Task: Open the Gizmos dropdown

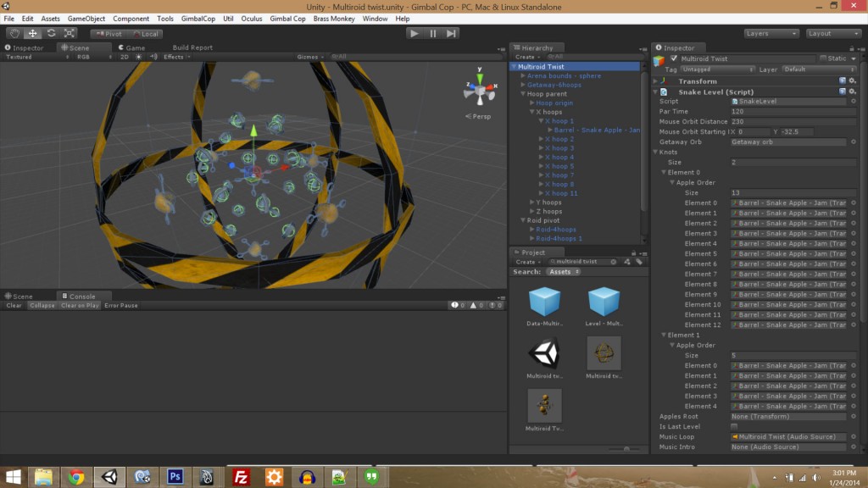Action: (x=310, y=57)
